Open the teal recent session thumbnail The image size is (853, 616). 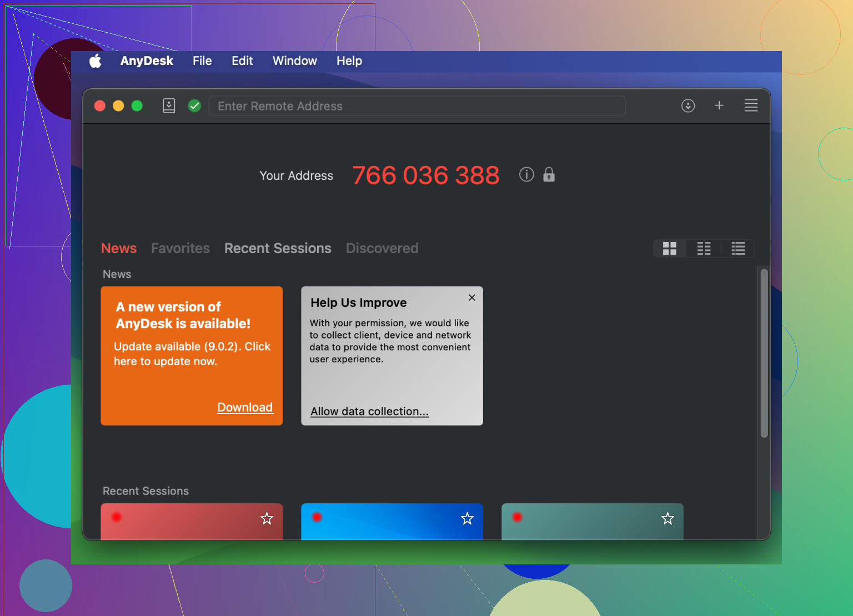point(593,522)
